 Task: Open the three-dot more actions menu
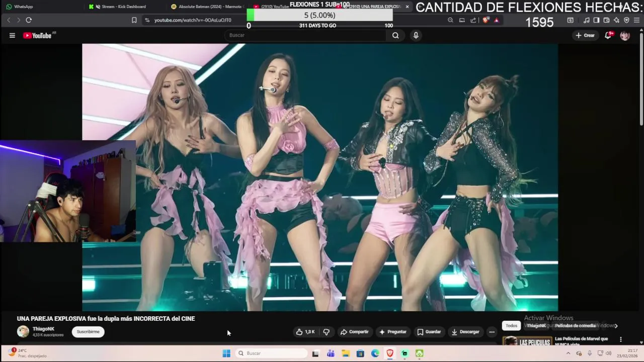click(x=492, y=332)
